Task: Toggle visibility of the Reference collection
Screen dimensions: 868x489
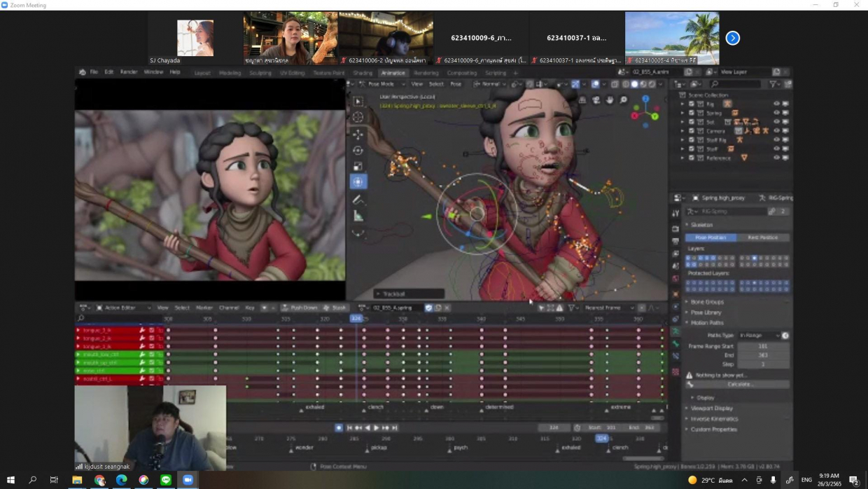Action: (x=776, y=158)
